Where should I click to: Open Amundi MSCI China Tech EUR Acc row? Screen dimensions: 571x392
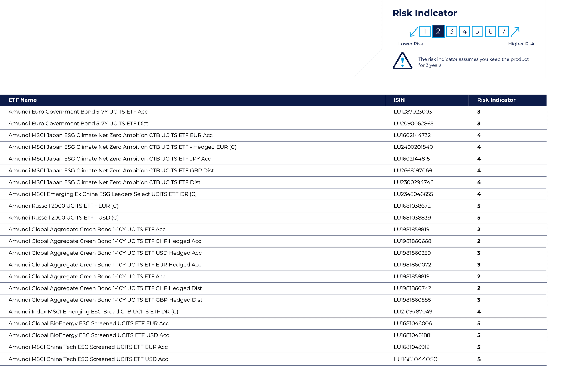pyautogui.click(x=88, y=347)
